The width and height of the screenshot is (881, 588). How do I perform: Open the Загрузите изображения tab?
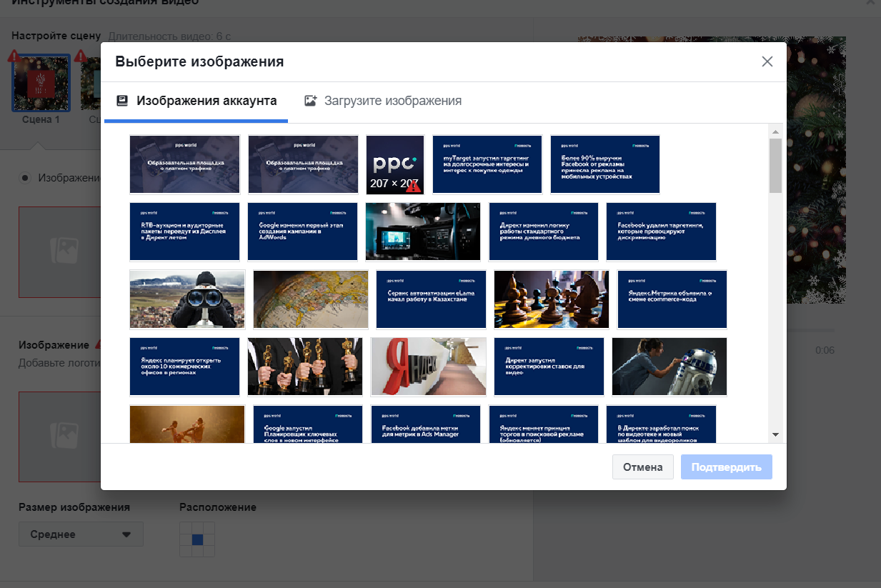(383, 101)
